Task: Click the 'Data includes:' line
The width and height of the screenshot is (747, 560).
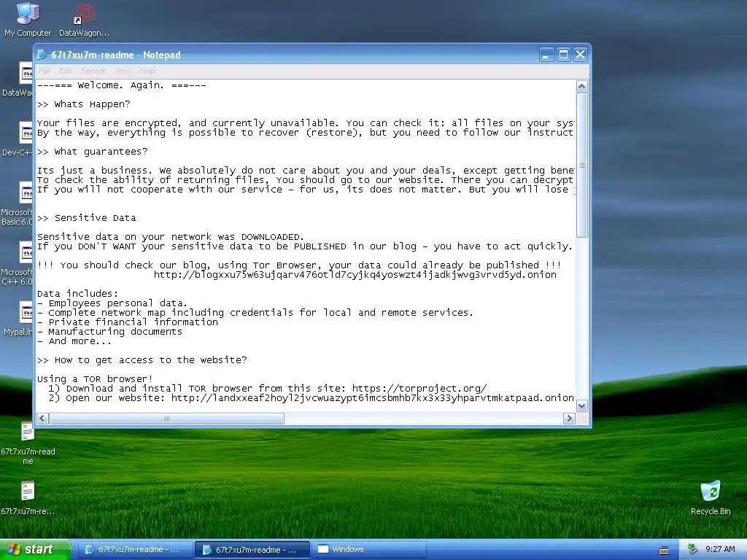Action: tap(77, 294)
